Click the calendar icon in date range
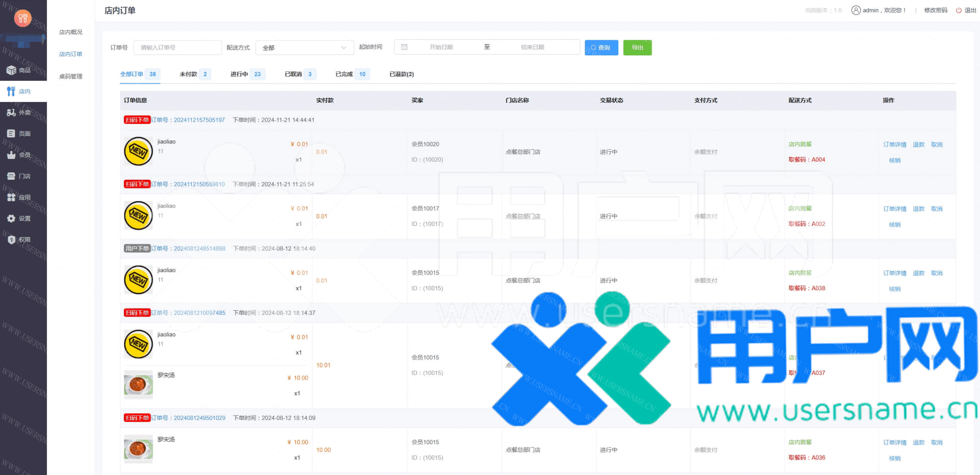The height and width of the screenshot is (475, 980). click(404, 47)
